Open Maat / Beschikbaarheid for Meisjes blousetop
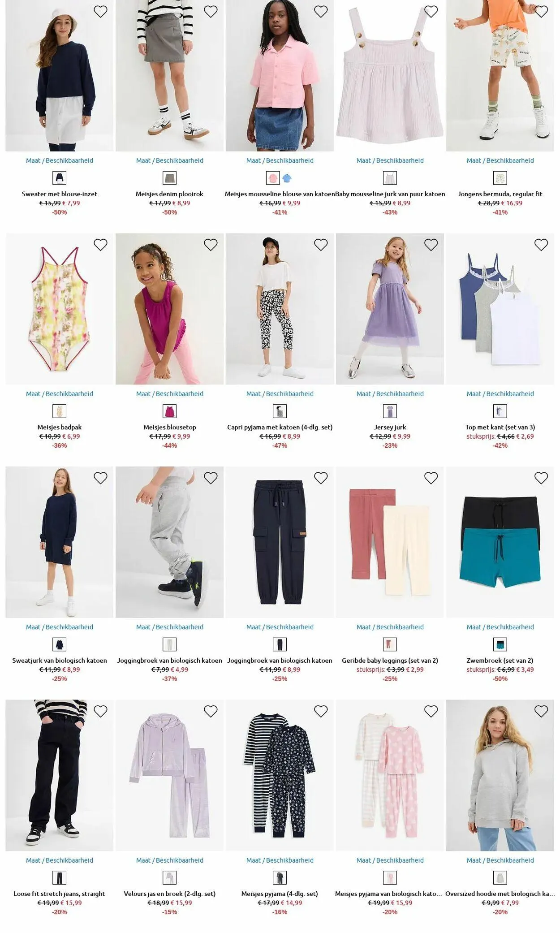This screenshot has height=933, width=560. (170, 393)
